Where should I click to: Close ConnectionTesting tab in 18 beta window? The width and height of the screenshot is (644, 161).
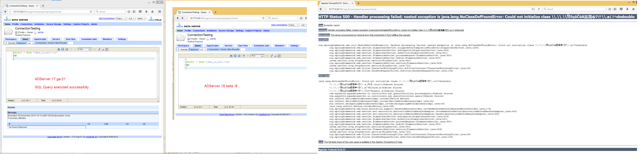[210, 12]
